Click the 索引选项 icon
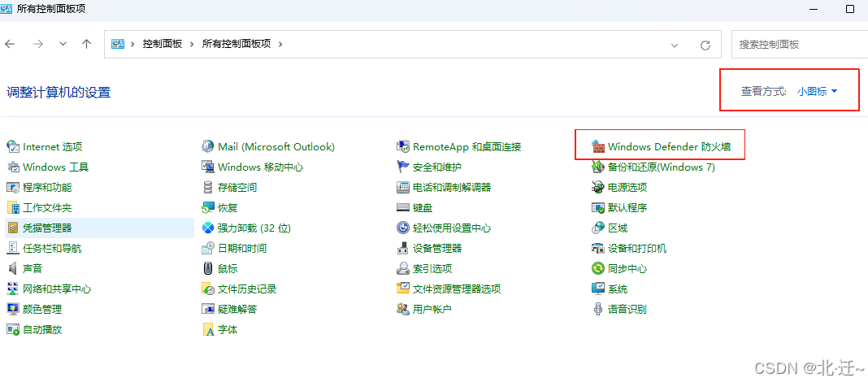This screenshot has height=382, width=868. (x=403, y=268)
